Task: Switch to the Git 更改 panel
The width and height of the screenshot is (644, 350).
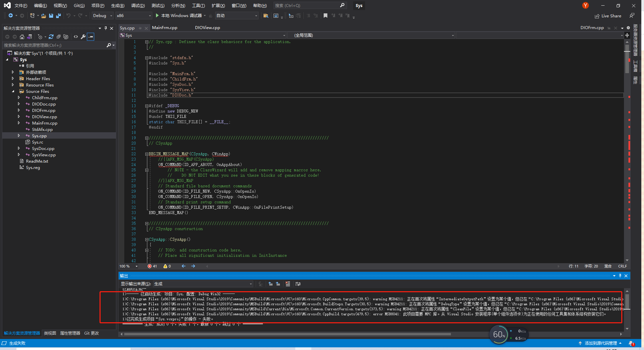Action: pyautogui.click(x=91, y=333)
